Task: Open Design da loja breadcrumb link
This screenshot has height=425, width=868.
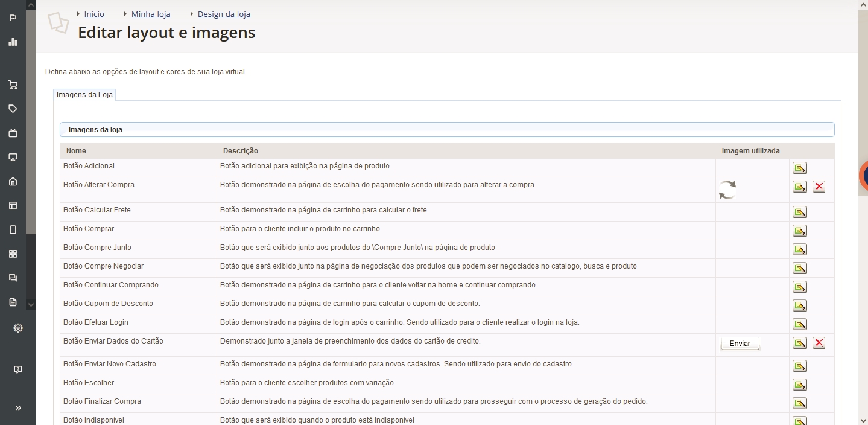Action: click(224, 14)
